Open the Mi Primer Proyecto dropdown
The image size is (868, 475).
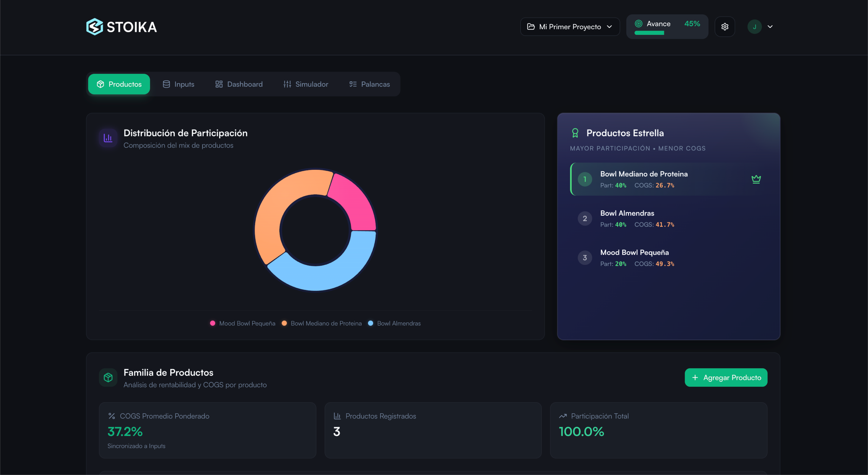point(570,26)
